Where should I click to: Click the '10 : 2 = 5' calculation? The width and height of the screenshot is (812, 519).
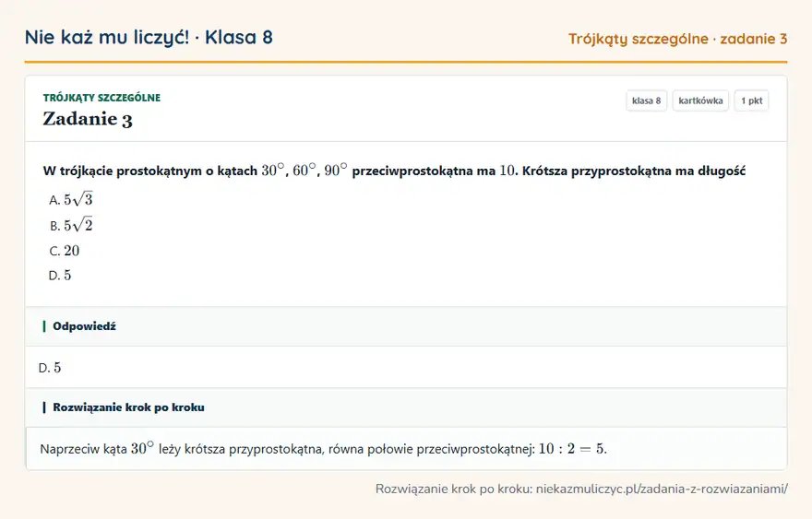point(573,448)
